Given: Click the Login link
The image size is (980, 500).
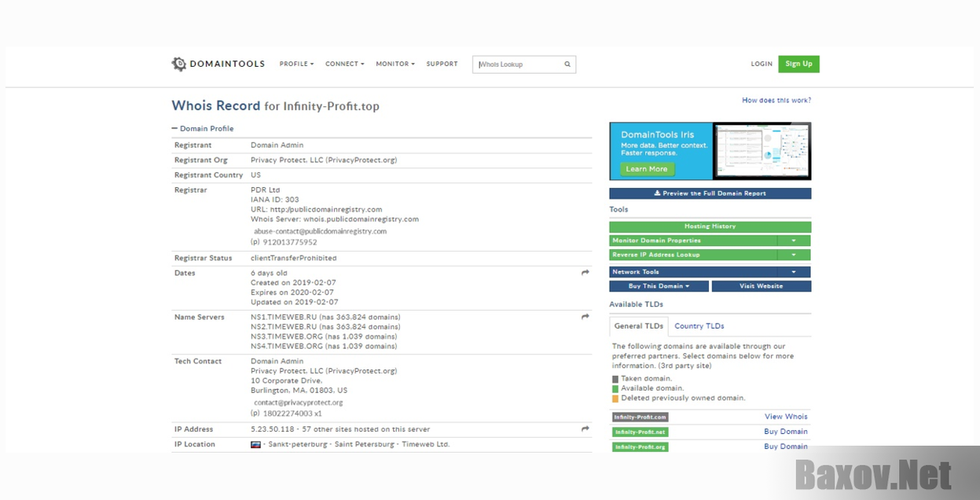Looking at the screenshot, I should 762,64.
